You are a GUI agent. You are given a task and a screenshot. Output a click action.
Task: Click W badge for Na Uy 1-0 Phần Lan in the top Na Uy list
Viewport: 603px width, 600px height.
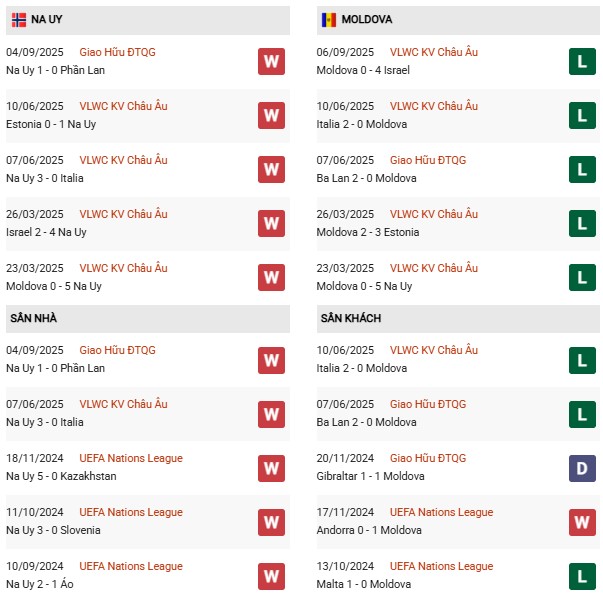pos(271,61)
